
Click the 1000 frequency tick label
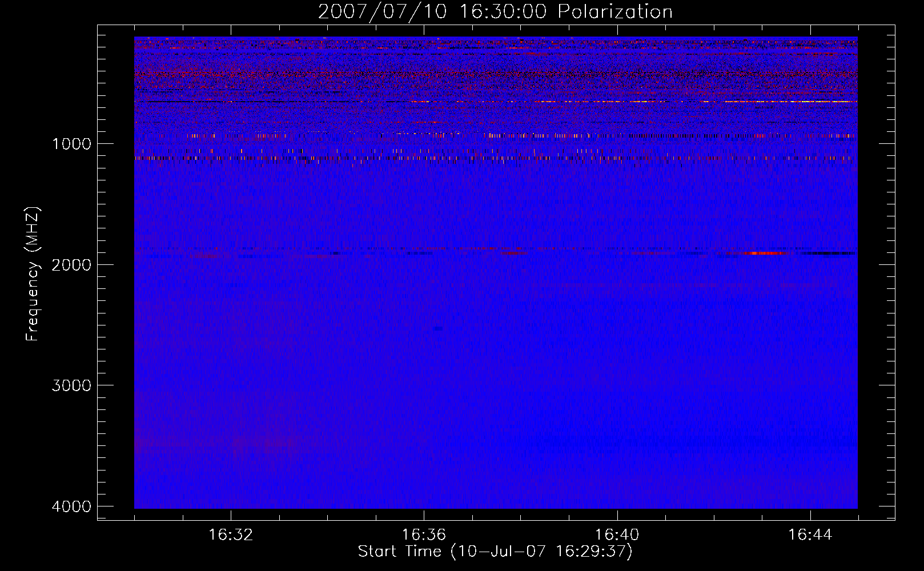tap(71, 144)
